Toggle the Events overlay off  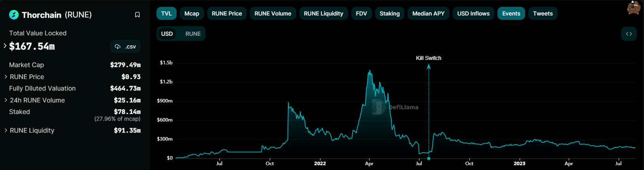point(511,14)
